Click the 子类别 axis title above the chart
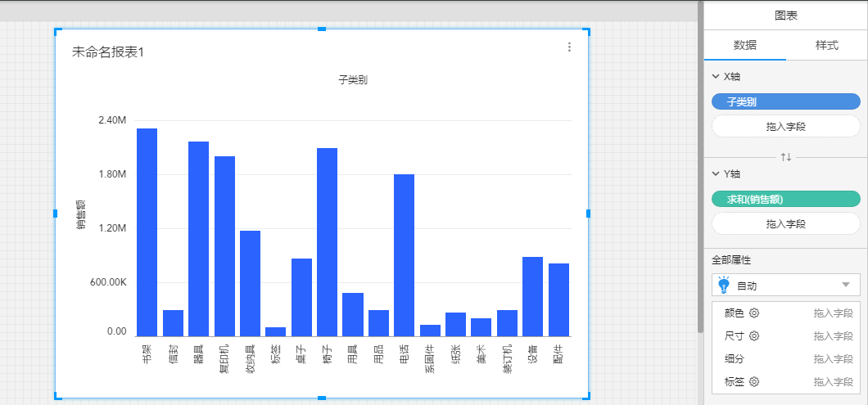This screenshot has width=868, height=405. (x=353, y=79)
